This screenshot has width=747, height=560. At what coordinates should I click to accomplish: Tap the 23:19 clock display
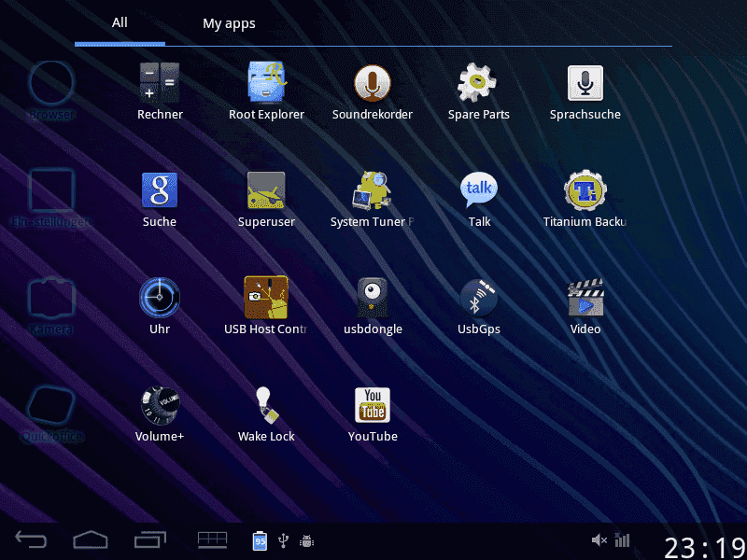705,548
